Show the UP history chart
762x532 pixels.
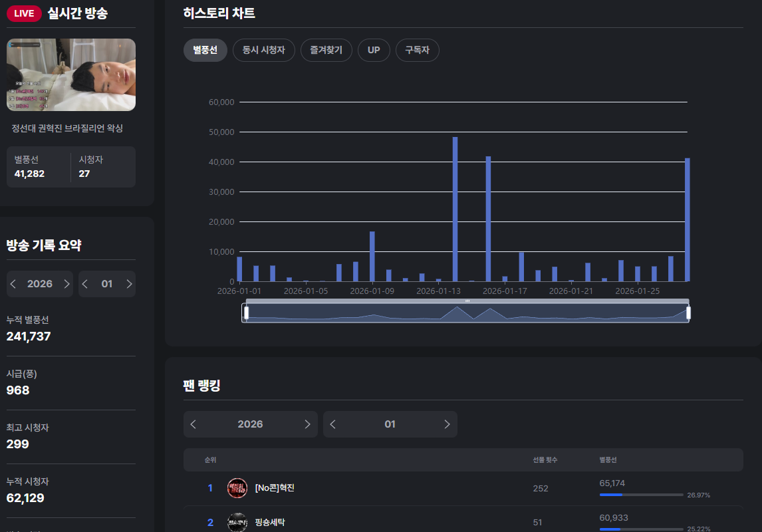(374, 50)
